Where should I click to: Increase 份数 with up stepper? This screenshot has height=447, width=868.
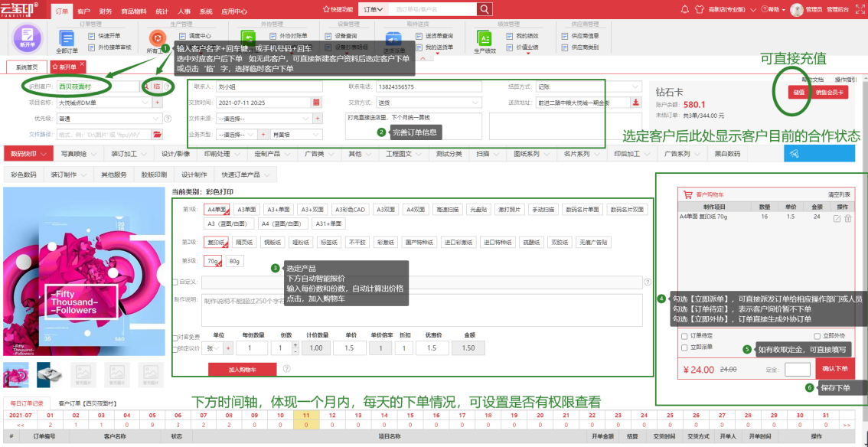[x=295, y=344]
